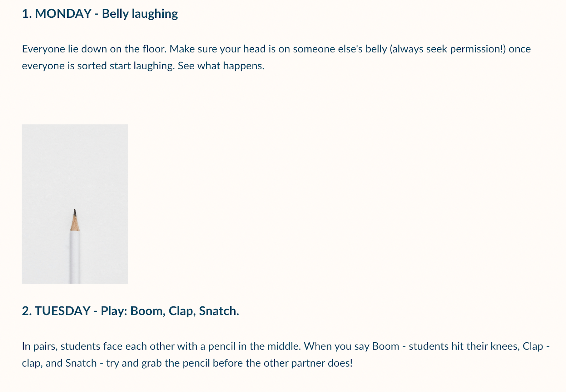
Task: Click 'grab the pencil before the other partner does!'
Action: click(247, 363)
